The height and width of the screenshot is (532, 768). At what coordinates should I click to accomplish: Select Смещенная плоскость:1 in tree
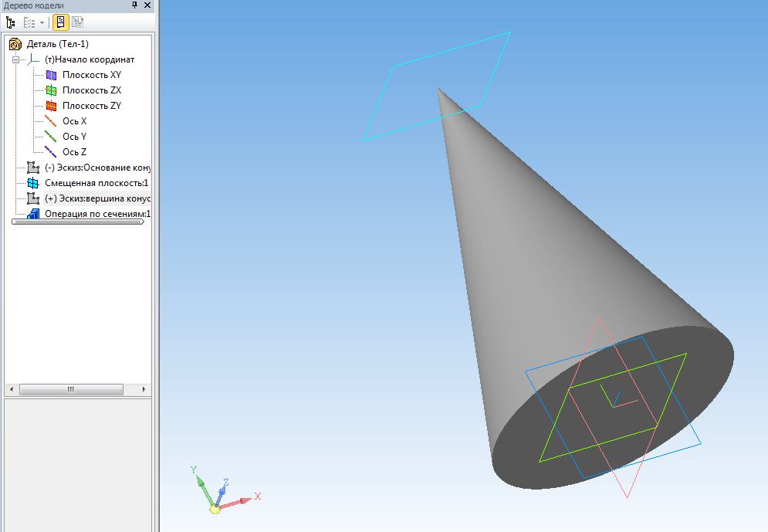click(x=96, y=183)
